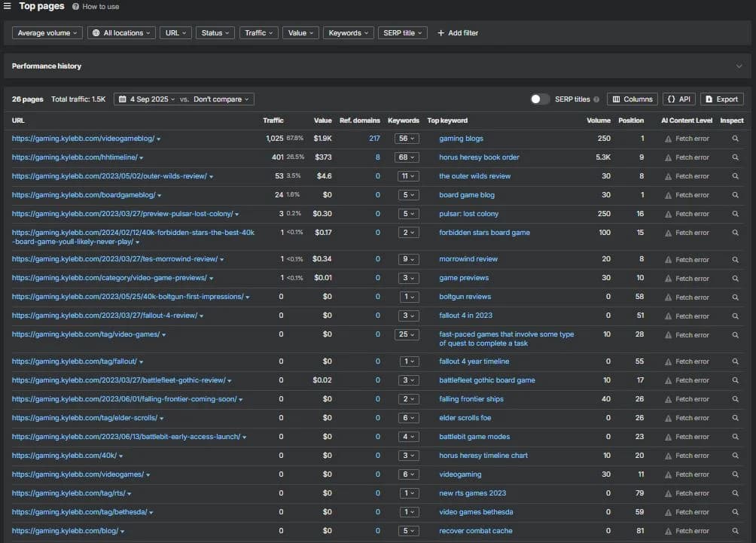This screenshot has width=756, height=543.
Task: Inspect the falling-frontier row magnifier icon
Action: [735, 399]
